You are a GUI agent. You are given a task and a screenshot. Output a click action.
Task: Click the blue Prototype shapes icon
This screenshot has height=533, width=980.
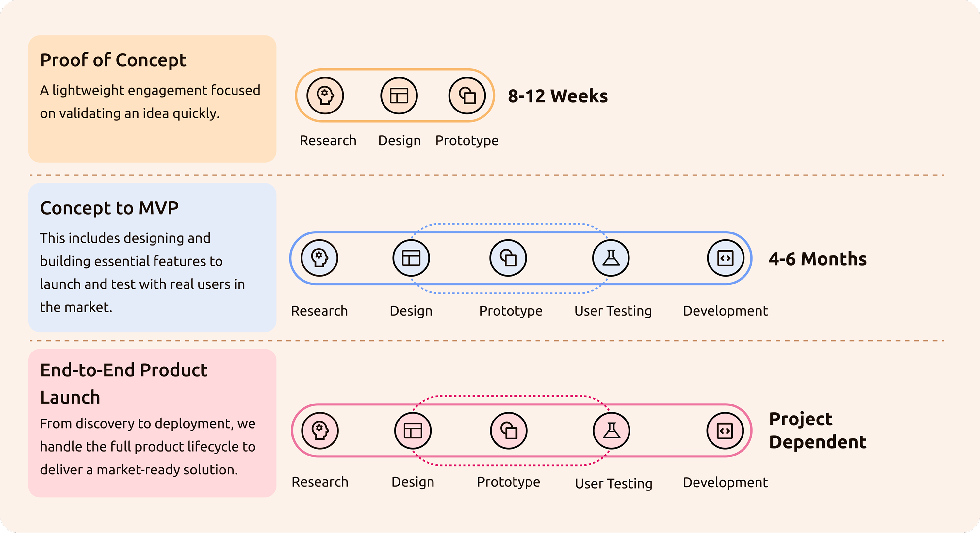508,258
